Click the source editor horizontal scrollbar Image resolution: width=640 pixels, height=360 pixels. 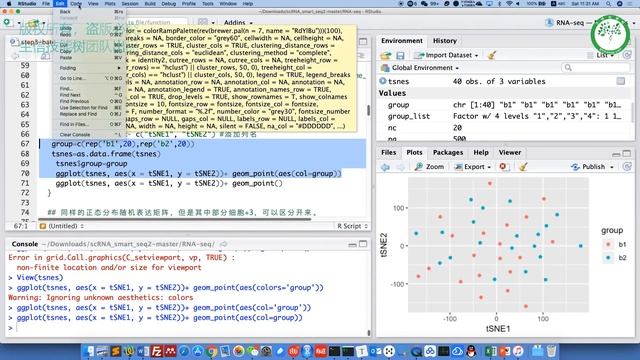[x=175, y=219]
